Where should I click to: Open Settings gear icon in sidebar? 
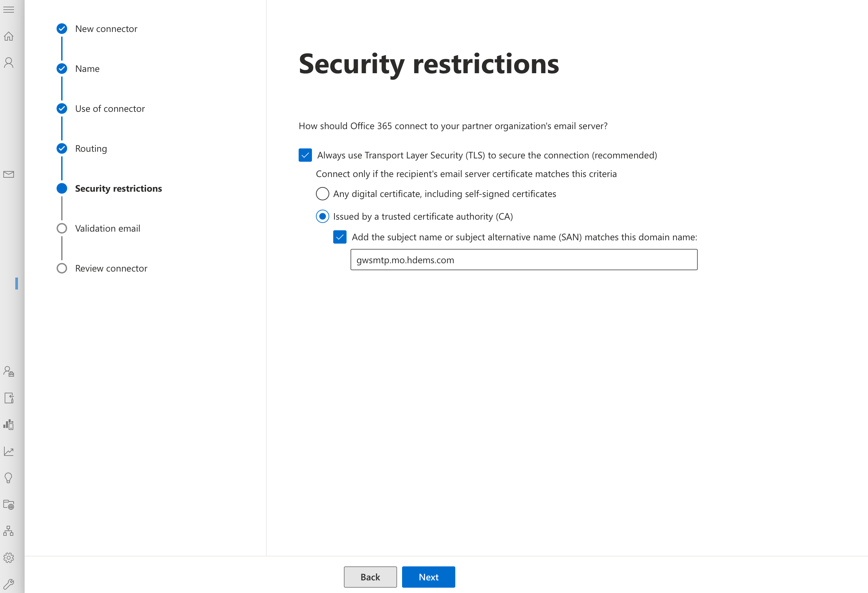[x=9, y=557]
